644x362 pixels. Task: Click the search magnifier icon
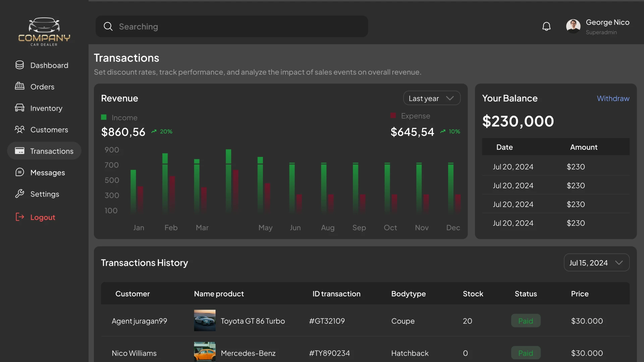click(x=108, y=26)
